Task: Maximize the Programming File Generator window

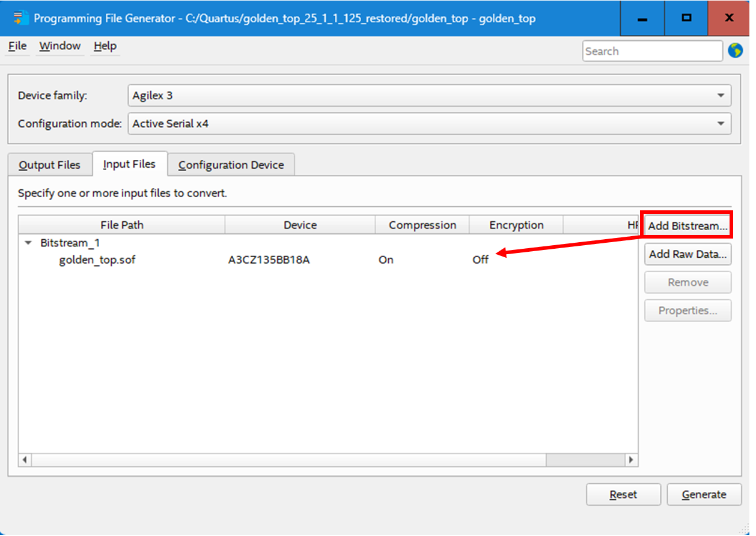Action: click(x=686, y=18)
